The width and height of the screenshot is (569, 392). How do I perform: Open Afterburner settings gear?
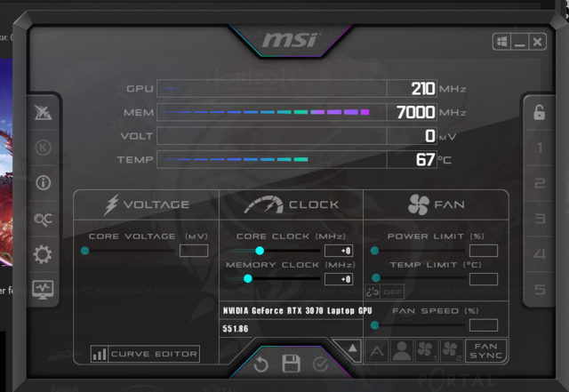(x=42, y=255)
